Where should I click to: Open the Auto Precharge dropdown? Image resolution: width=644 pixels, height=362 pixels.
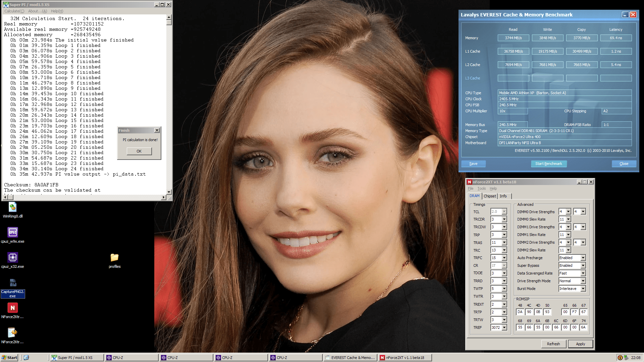583,258
